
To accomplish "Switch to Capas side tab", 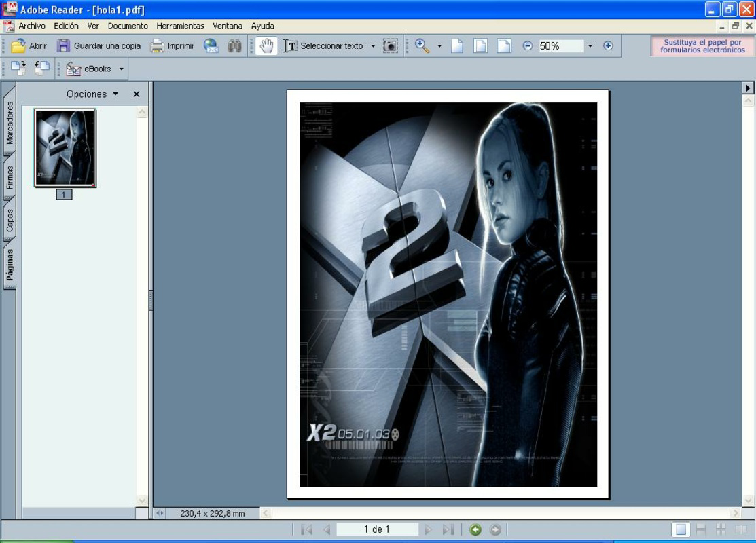I will pyautogui.click(x=10, y=220).
